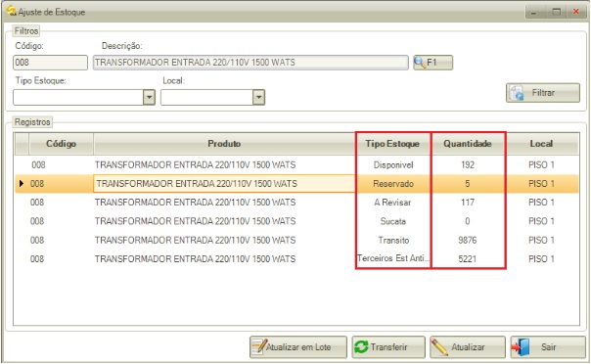Minimize the Ajuste de Estoque window
The height and width of the screenshot is (364, 591).
point(533,12)
